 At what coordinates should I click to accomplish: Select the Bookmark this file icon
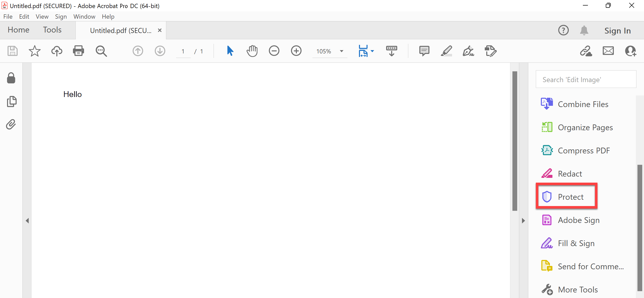(x=35, y=51)
